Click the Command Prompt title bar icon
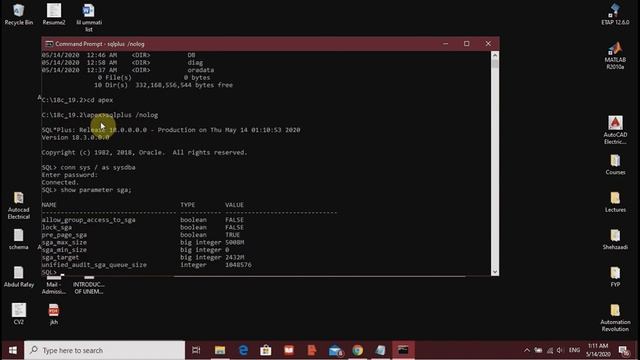The height and width of the screenshot is (360, 640). [x=49, y=44]
